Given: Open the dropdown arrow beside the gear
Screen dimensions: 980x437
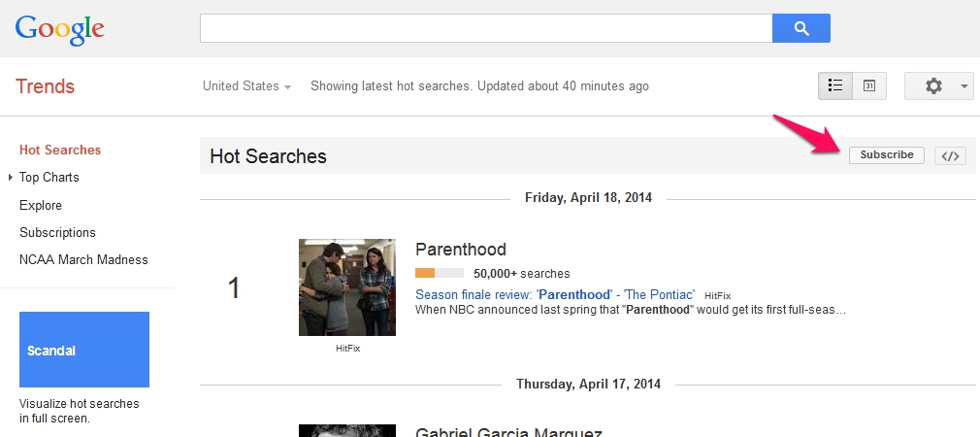Looking at the screenshot, I should pyautogui.click(x=964, y=86).
